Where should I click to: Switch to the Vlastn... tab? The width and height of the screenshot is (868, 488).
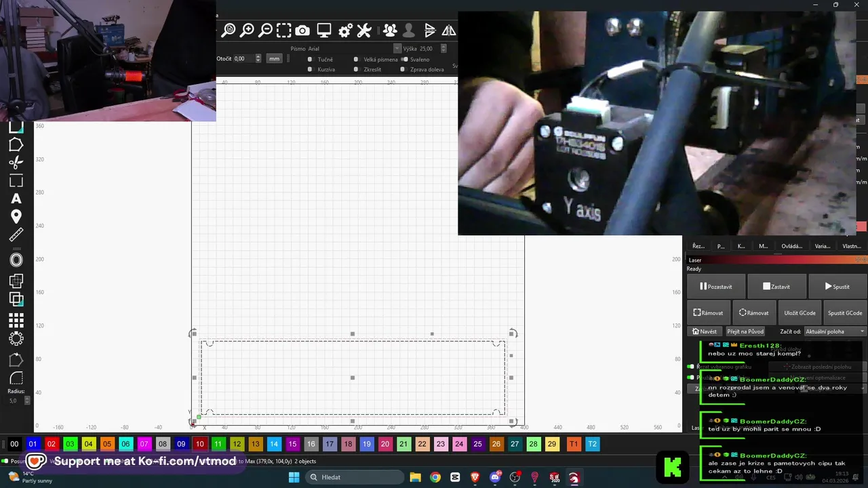[x=851, y=246]
